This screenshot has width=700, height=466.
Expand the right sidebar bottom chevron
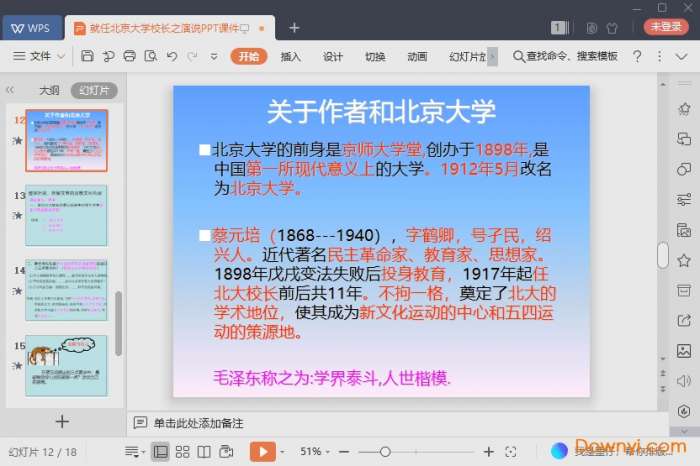coord(684,431)
